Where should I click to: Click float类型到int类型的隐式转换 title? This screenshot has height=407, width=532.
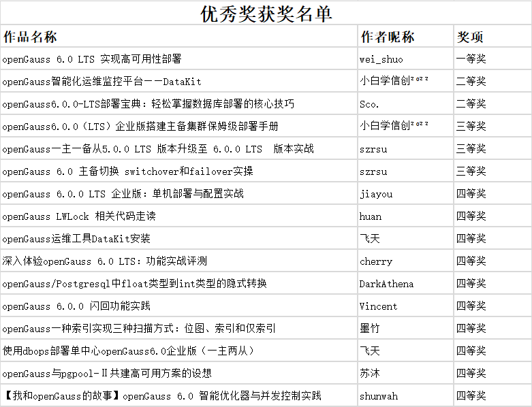point(134,284)
